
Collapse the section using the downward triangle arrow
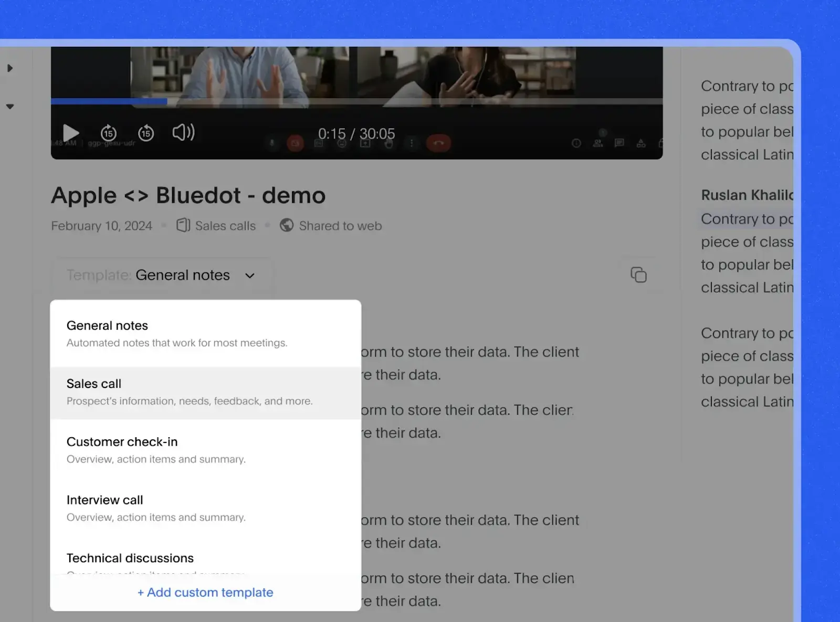[10, 106]
